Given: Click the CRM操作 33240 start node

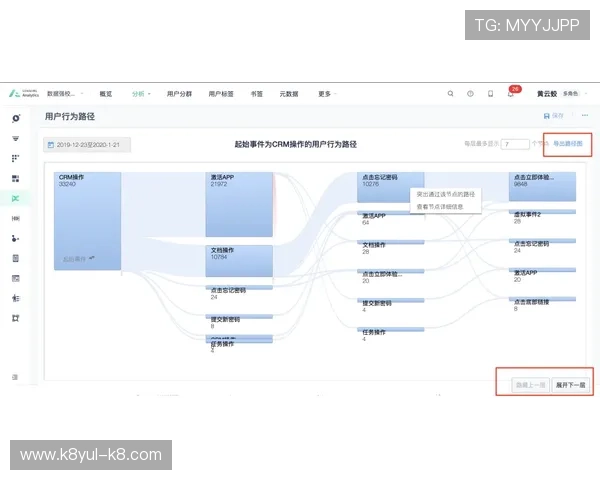Looking at the screenshot, I should [x=88, y=221].
